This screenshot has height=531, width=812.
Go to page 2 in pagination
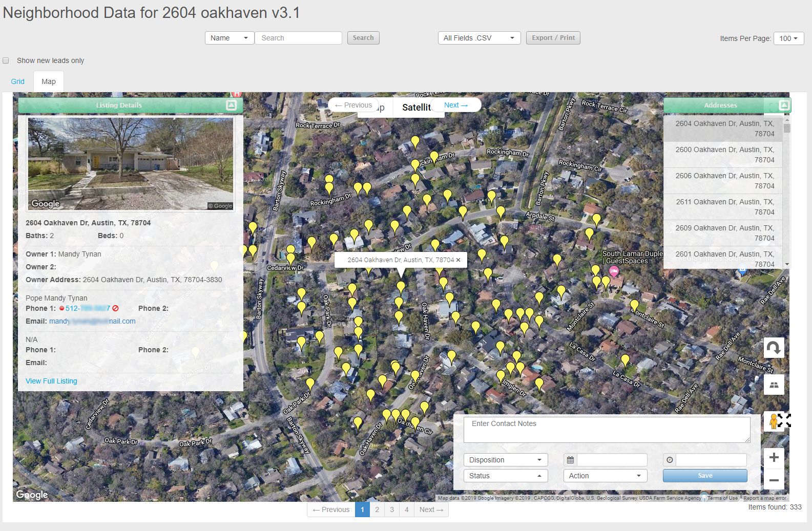pyautogui.click(x=377, y=509)
